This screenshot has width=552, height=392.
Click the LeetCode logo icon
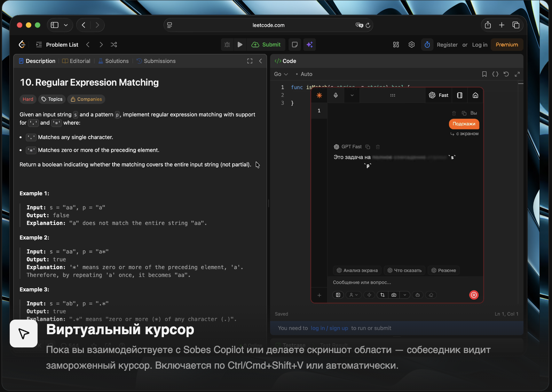click(22, 45)
